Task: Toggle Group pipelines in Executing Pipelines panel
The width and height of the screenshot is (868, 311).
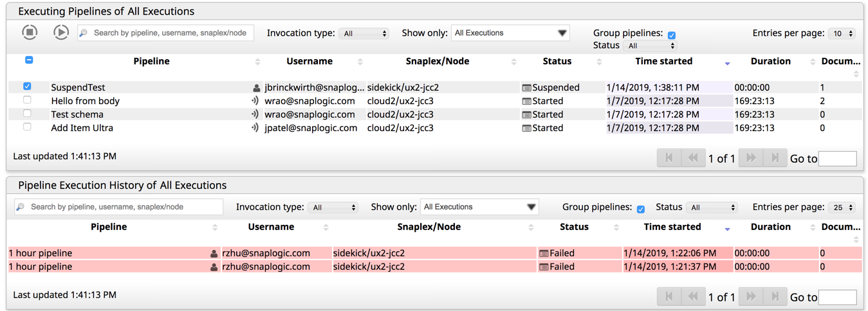Action: (672, 35)
